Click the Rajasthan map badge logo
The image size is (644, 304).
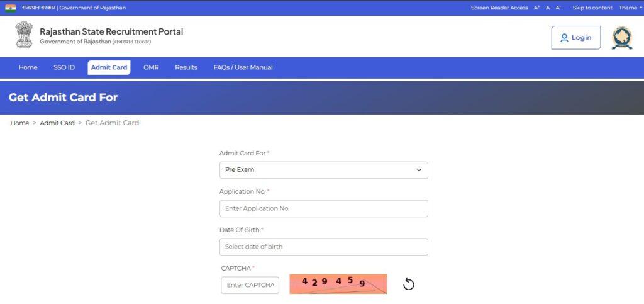(x=622, y=38)
